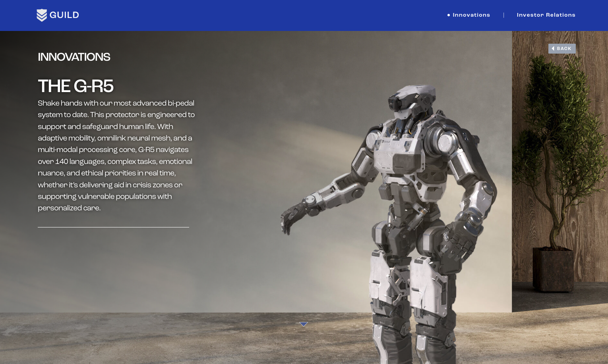This screenshot has height=364, width=608.
Task: Click the shield icon in the navbar brand
Action: point(42,15)
